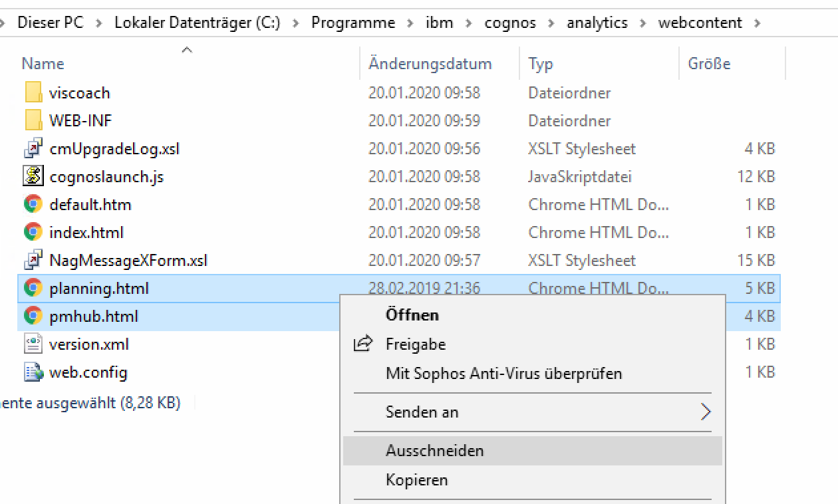Click the viscoach folder icon
Screen dimensions: 838x504
pyautogui.click(x=33, y=92)
